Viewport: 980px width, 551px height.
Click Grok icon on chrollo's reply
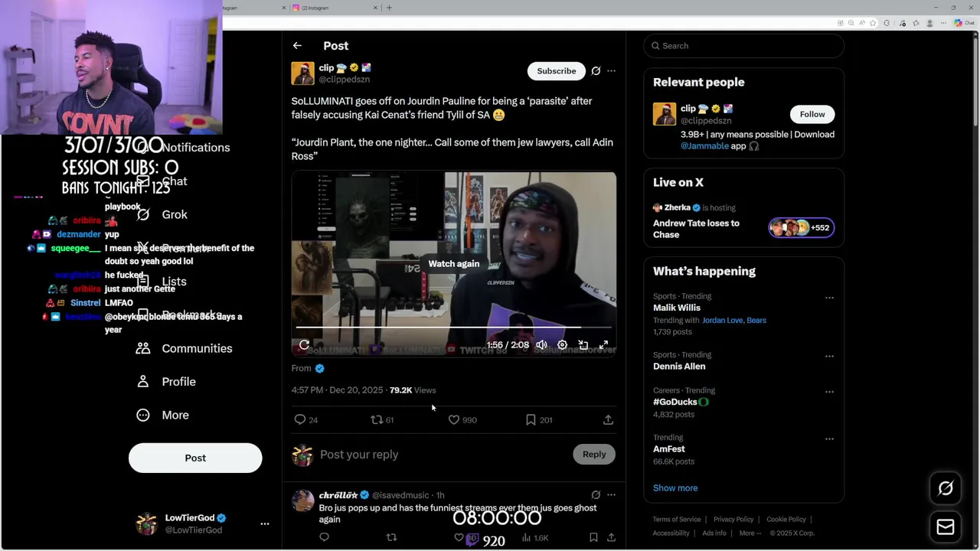pyautogui.click(x=596, y=495)
